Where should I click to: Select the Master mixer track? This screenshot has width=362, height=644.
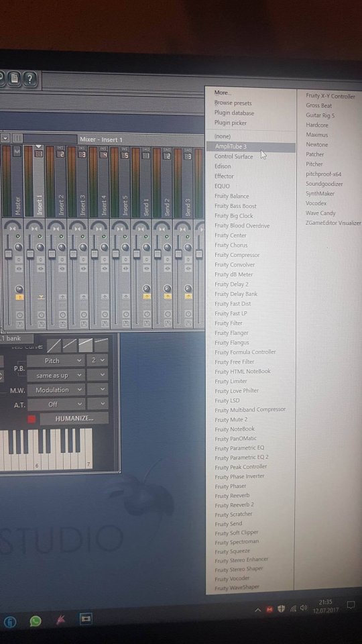17,205
